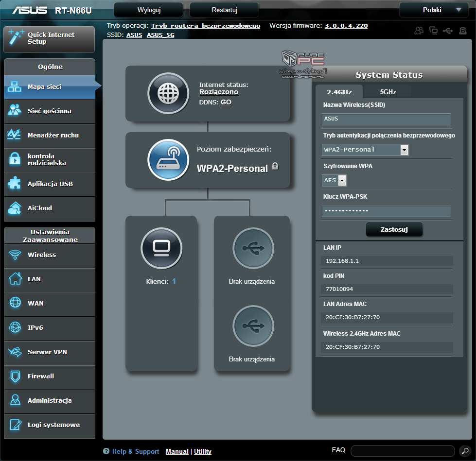The height and width of the screenshot is (461, 476).
Task: Click the Logi systemowe edit icon
Action: [x=16, y=424]
